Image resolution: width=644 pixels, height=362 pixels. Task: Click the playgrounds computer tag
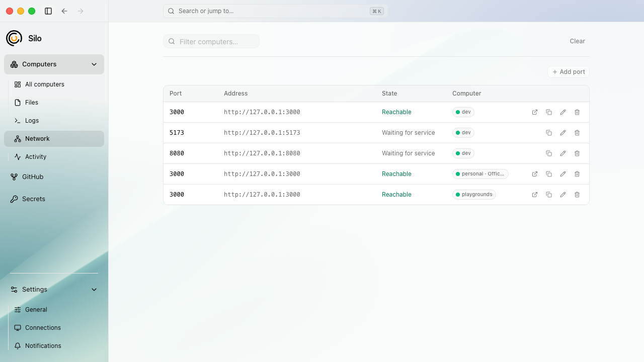474,195
